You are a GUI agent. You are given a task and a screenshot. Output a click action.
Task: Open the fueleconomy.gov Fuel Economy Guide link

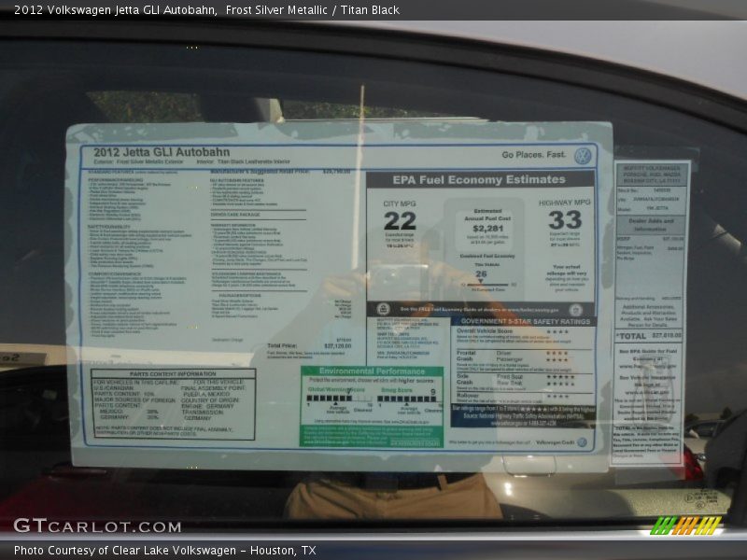[480, 309]
